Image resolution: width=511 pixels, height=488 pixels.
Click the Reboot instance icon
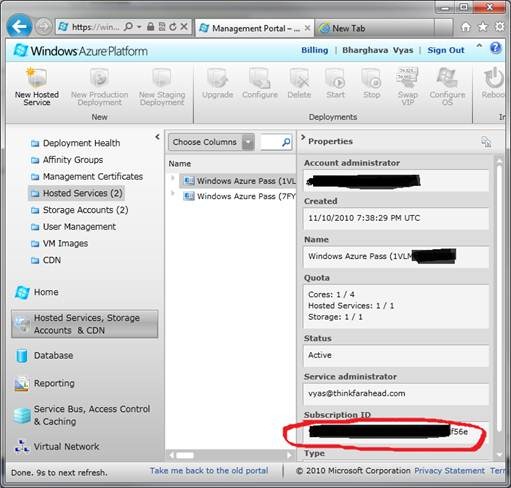[494, 78]
